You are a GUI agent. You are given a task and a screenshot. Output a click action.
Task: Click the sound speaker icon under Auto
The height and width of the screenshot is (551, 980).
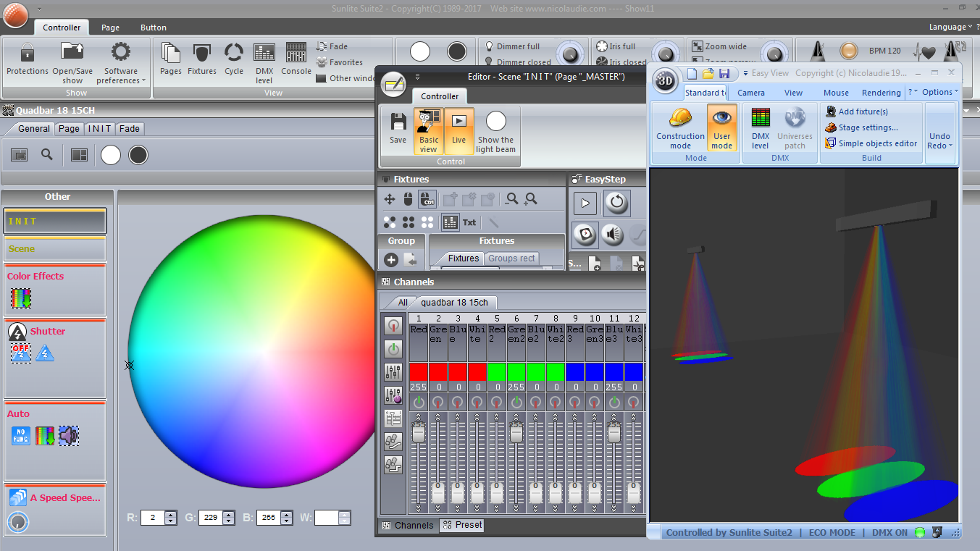point(69,436)
